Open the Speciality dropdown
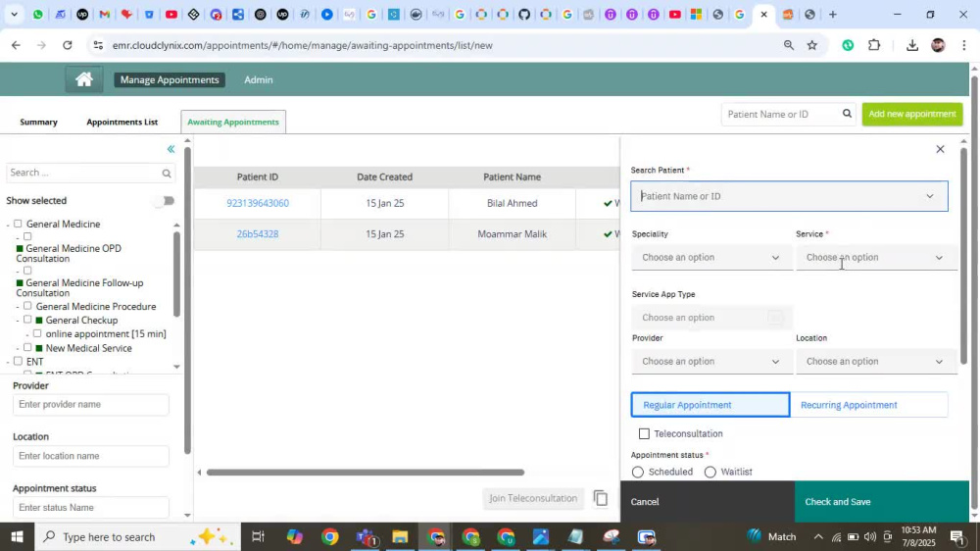Screen dimensions: 980x551 [711, 258]
